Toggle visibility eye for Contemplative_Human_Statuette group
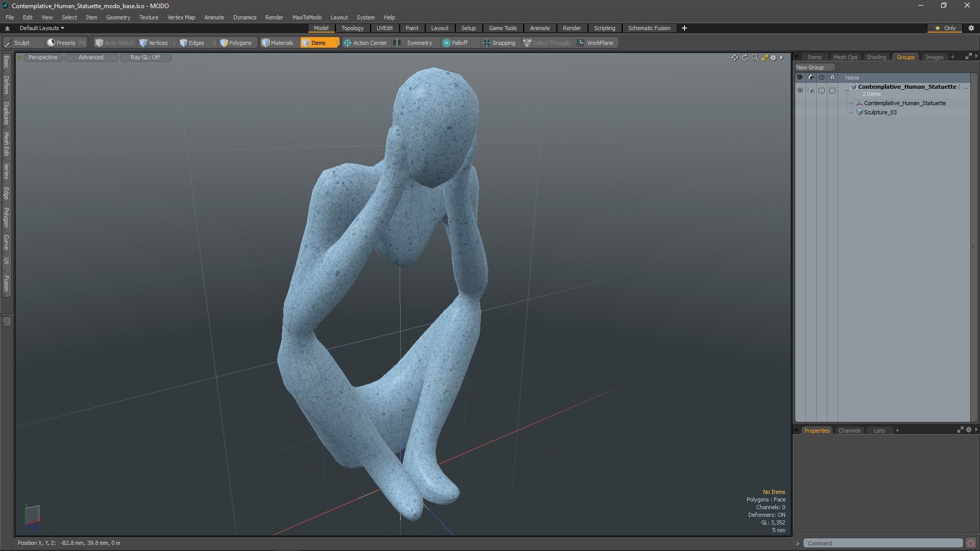Viewport: 980px width, 551px height. tap(800, 90)
